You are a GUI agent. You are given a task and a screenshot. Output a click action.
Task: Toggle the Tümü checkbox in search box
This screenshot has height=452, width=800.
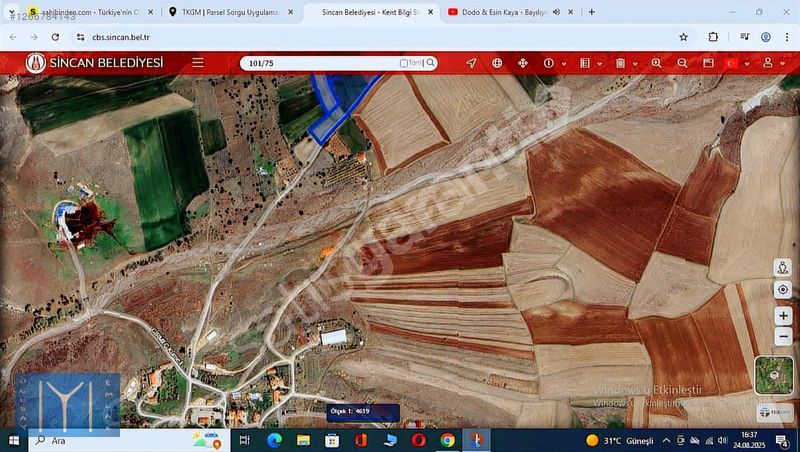coord(404,63)
